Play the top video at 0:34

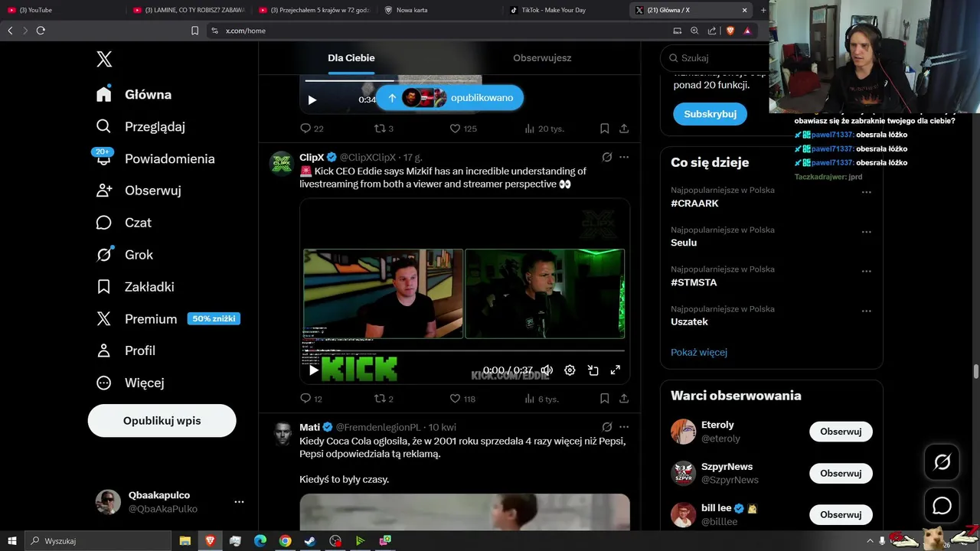[x=312, y=99]
